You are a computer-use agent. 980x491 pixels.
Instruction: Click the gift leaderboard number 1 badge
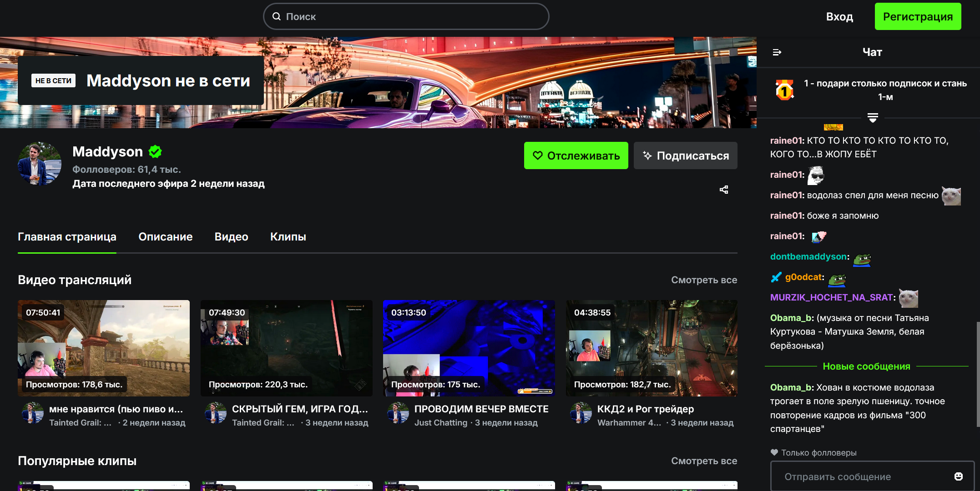pos(784,90)
